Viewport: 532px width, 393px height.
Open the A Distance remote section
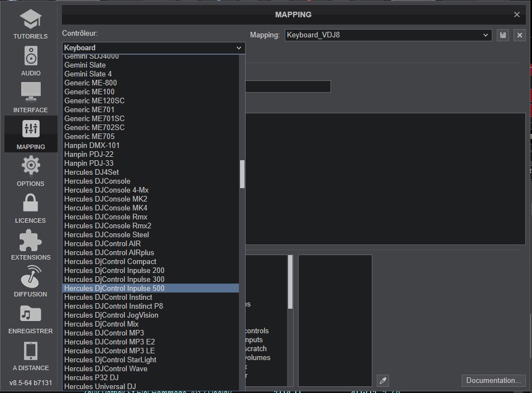click(x=31, y=356)
